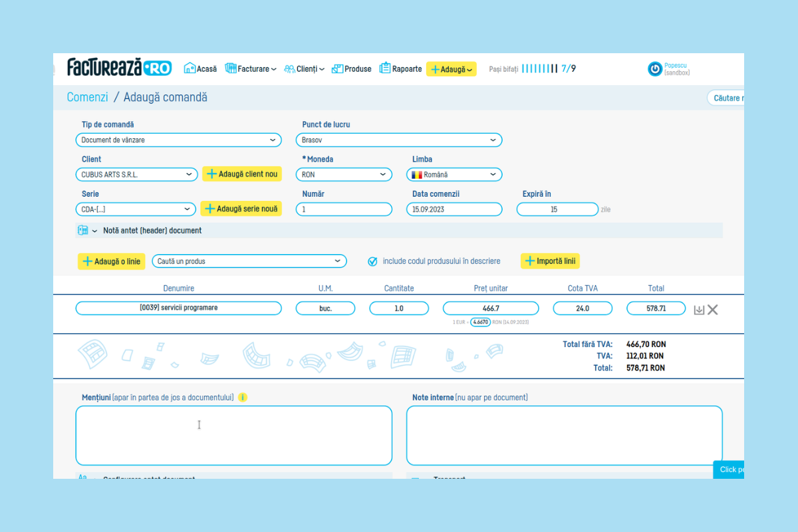Click the download icon on product row
798x532 pixels.
click(x=699, y=310)
